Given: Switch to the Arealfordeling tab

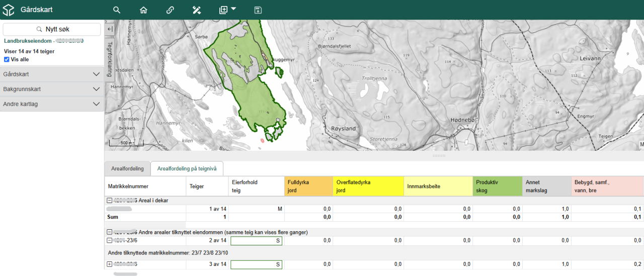Looking at the screenshot, I should [127, 169].
